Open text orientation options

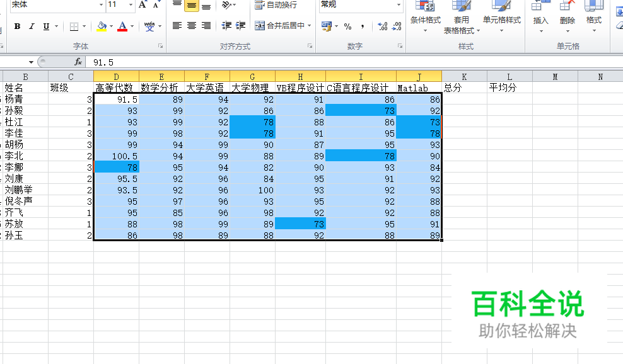228,5
